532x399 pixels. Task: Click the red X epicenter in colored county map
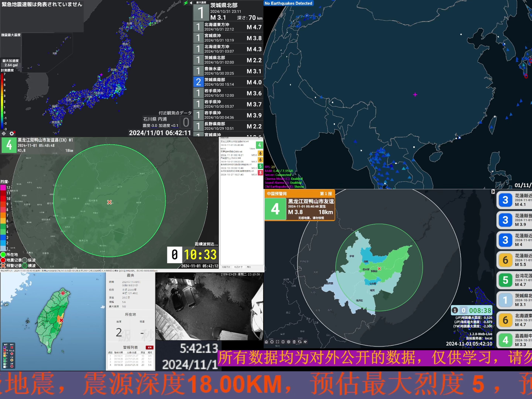click(x=379, y=269)
